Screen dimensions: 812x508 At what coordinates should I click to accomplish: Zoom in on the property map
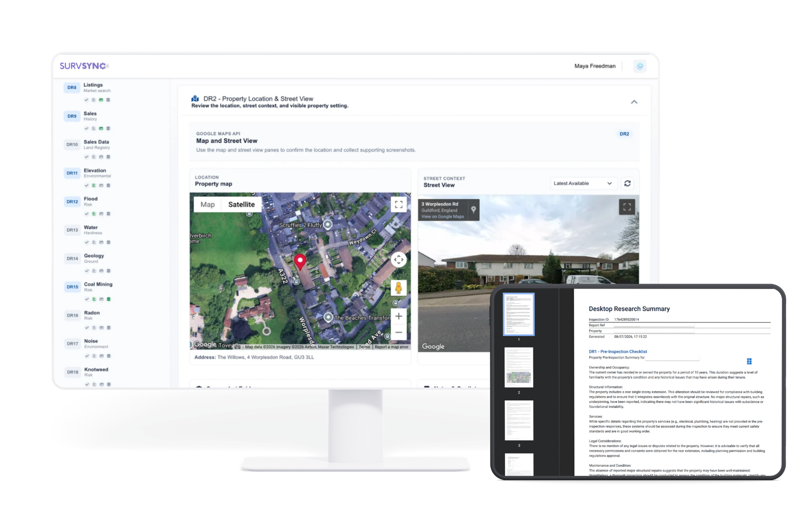pyautogui.click(x=399, y=316)
